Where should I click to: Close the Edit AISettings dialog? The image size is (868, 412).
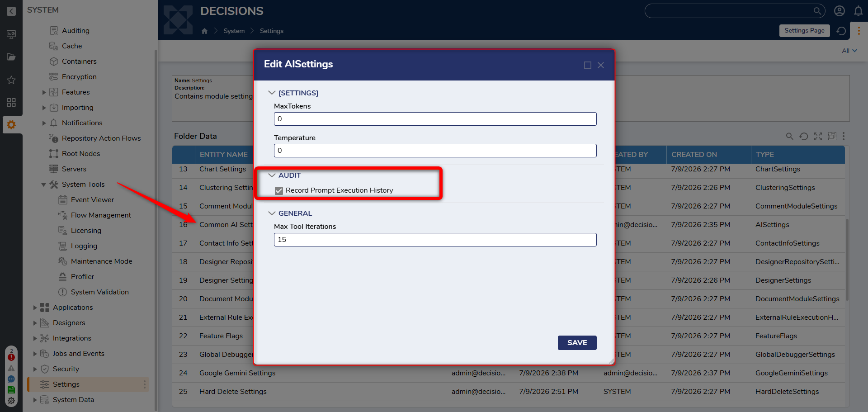pos(601,65)
